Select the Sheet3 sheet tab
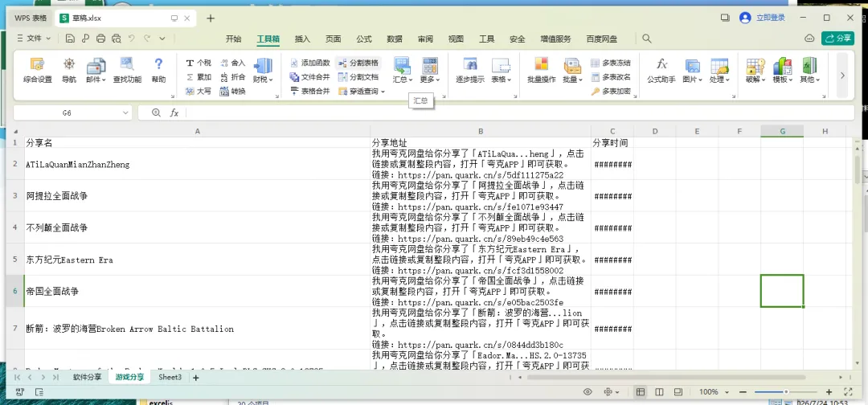 (170, 378)
